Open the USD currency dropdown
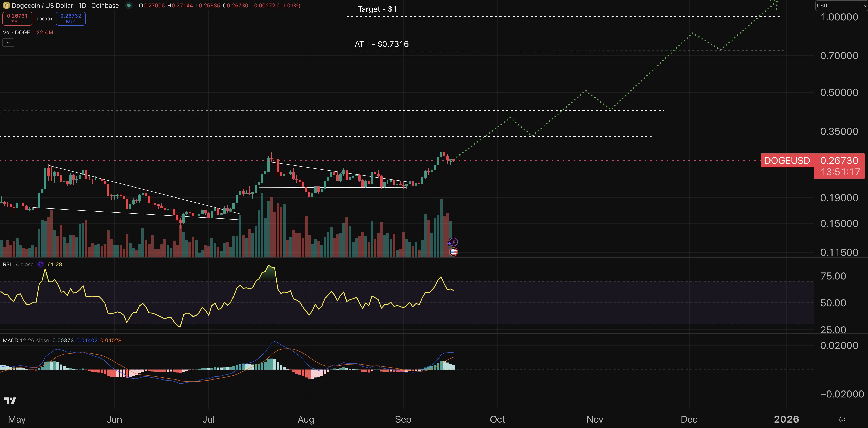868x428 pixels. tap(840, 5)
